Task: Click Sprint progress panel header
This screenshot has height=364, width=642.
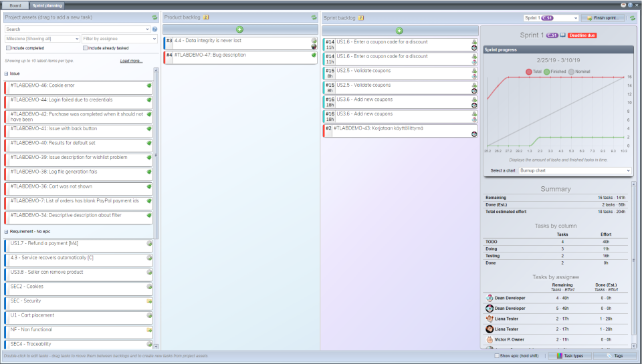Action: 559,49
